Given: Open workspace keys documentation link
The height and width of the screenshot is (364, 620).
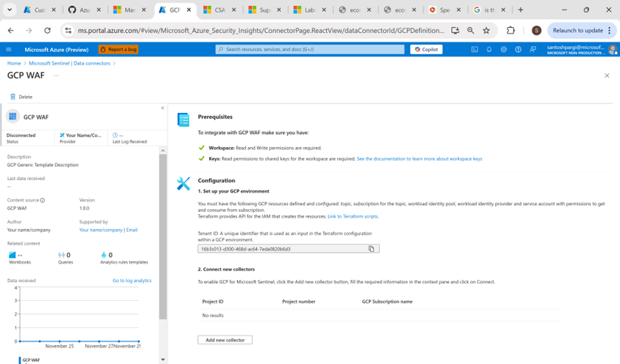Looking at the screenshot, I should click(x=419, y=159).
